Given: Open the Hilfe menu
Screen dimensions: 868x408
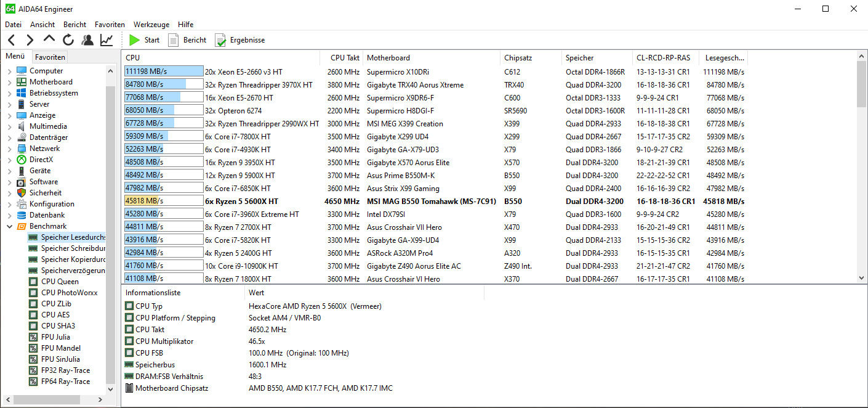Looking at the screenshot, I should (x=185, y=25).
